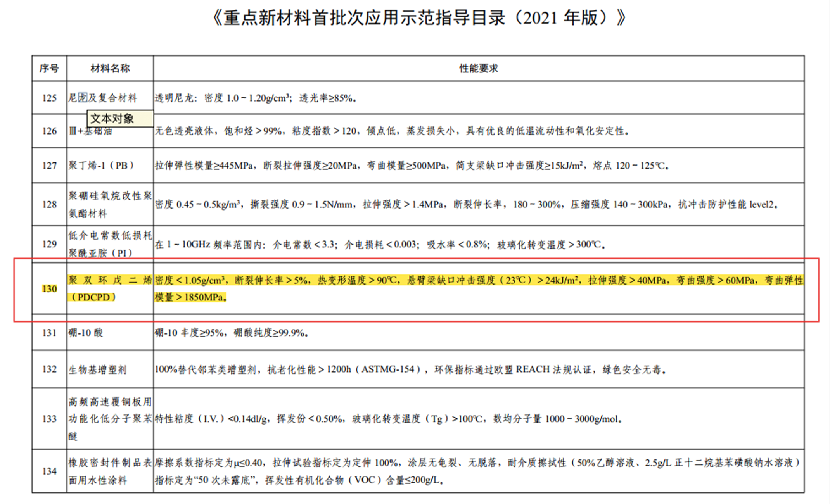Image resolution: width=830 pixels, height=504 pixels.
Task: Click 聚硼硅氧烷改性聚氨酯材料 name cell
Action: pyautogui.click(x=110, y=204)
